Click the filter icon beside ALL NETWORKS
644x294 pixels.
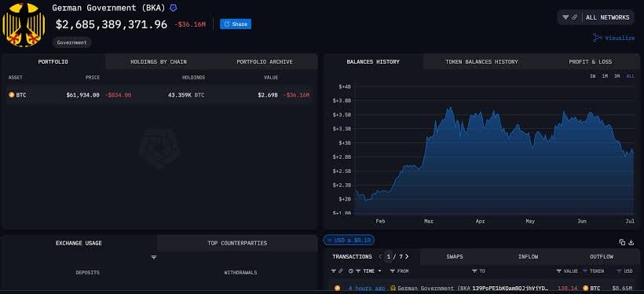click(565, 17)
